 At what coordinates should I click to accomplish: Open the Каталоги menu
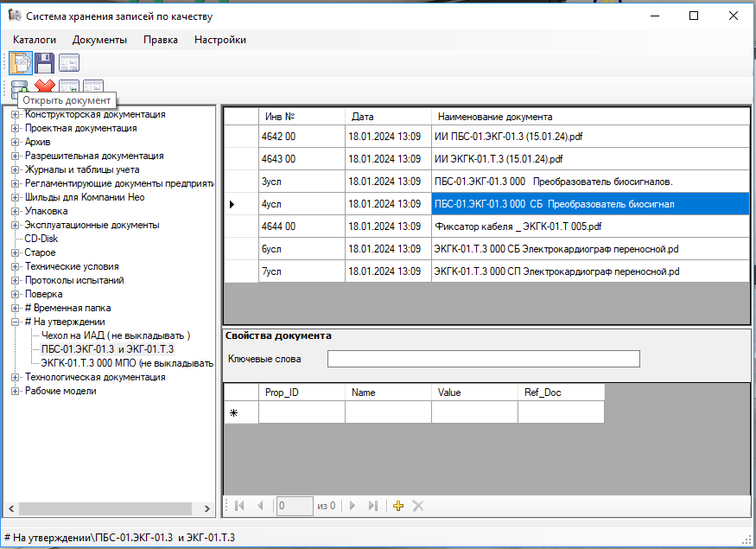35,40
